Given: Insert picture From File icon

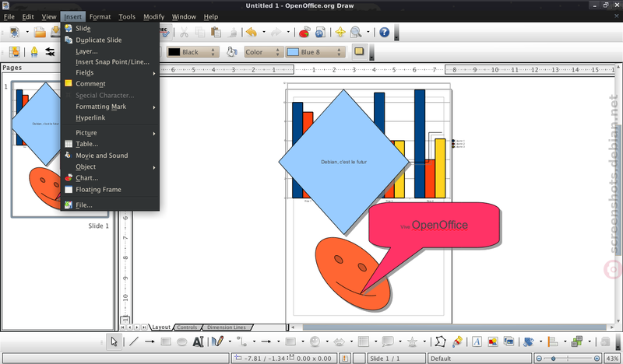Looking at the screenshot, I should pos(493,341).
